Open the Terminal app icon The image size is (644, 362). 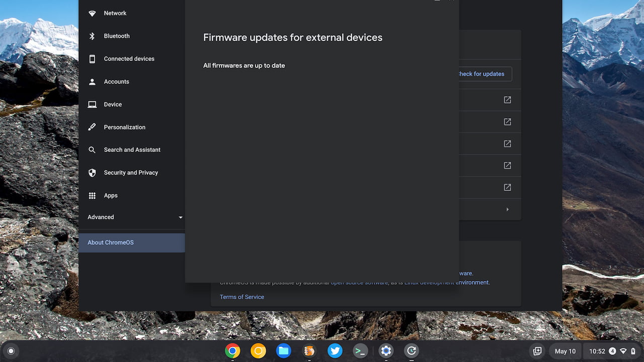360,351
